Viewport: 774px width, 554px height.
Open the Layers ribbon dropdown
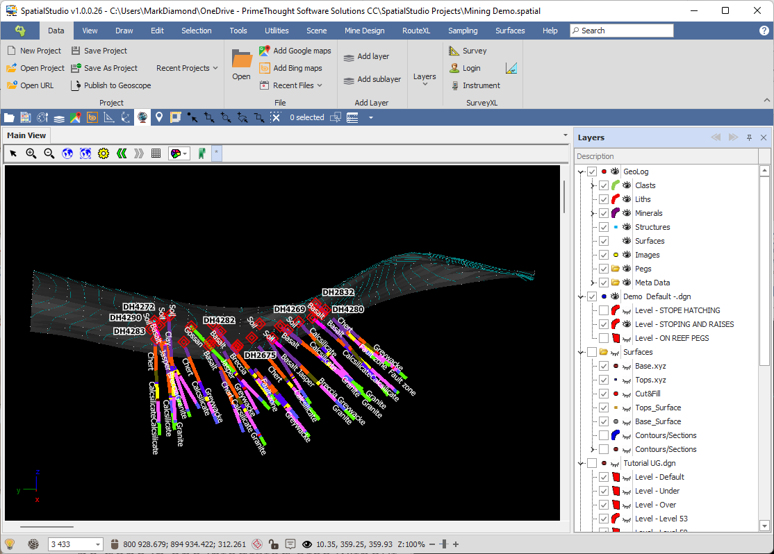[425, 79]
